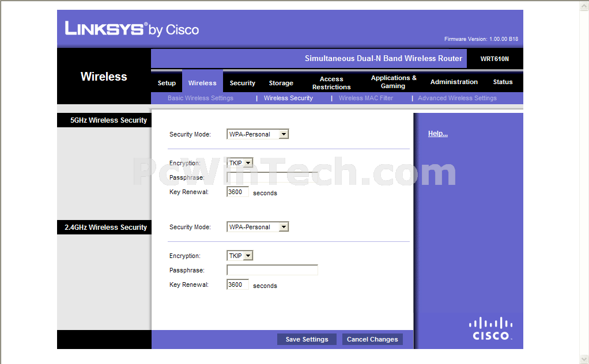
Task: Click the 2.4GHz Wireless Security heading
Action: tap(105, 227)
